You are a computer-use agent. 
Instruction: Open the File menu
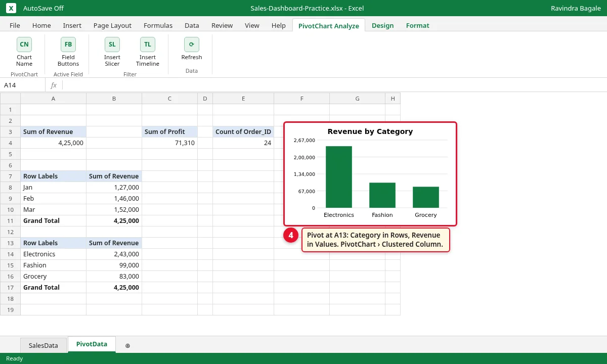pos(15,25)
